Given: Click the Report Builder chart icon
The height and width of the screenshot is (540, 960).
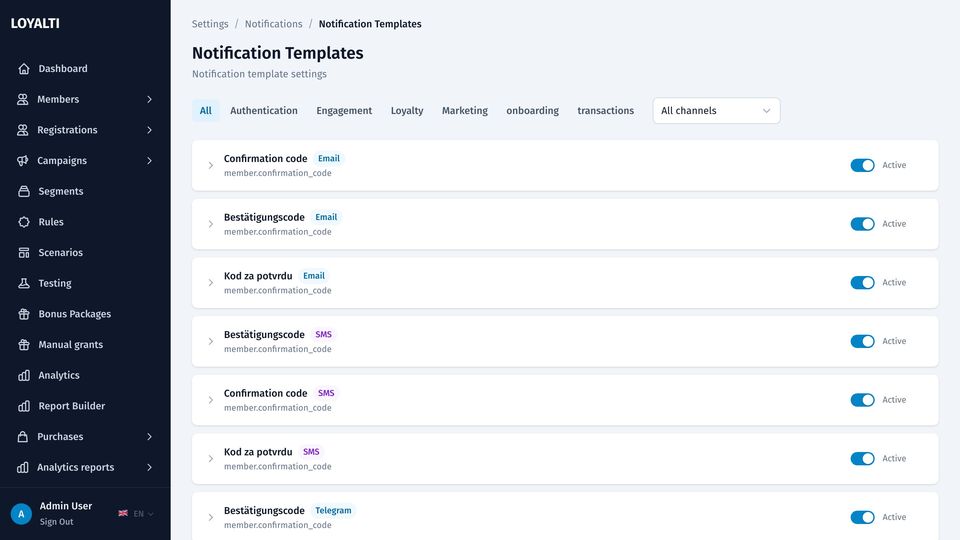Looking at the screenshot, I should tap(24, 405).
